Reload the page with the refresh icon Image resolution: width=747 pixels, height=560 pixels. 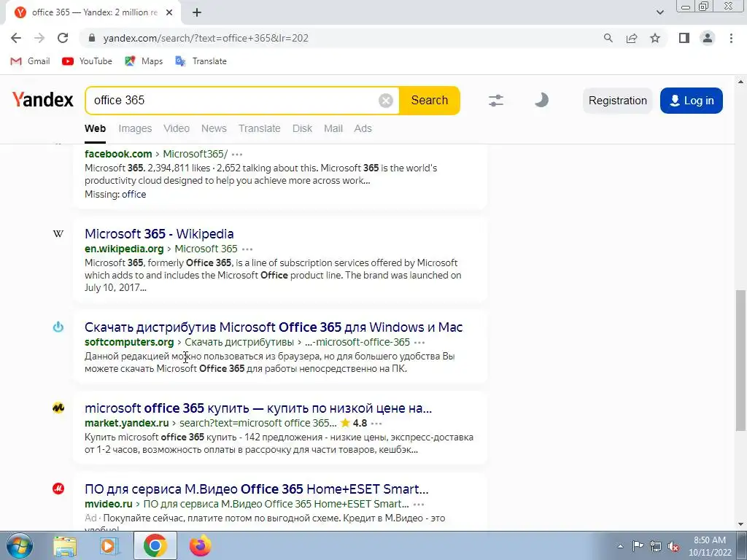click(63, 38)
